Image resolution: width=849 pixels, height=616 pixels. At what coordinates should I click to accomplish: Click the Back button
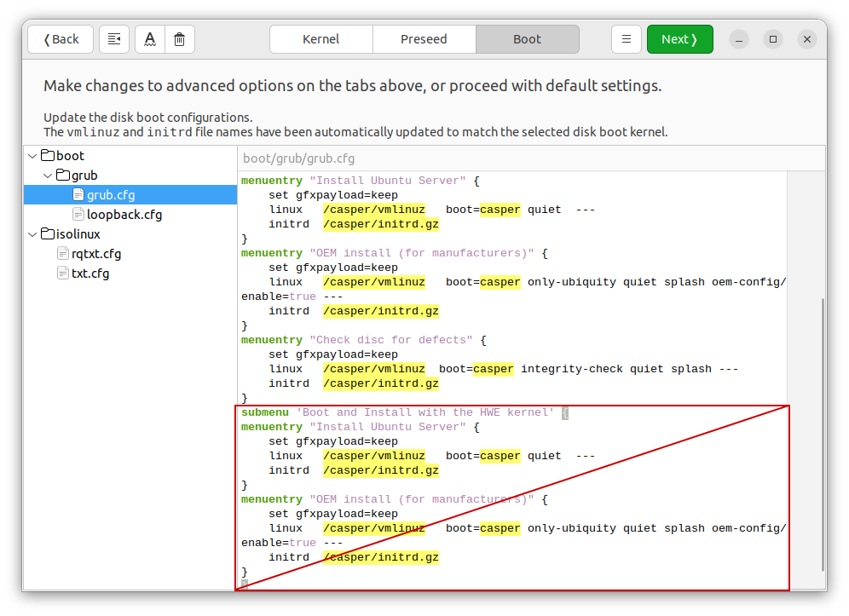coord(60,38)
